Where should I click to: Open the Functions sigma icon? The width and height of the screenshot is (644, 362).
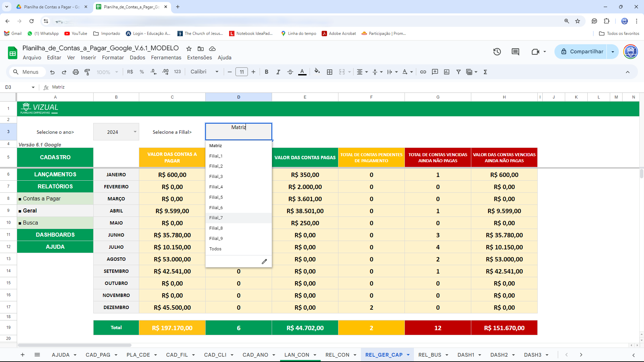pos(485,72)
